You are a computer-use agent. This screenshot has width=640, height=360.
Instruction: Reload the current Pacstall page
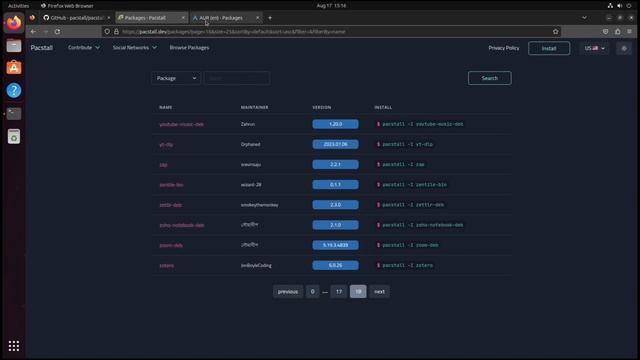(x=58, y=31)
